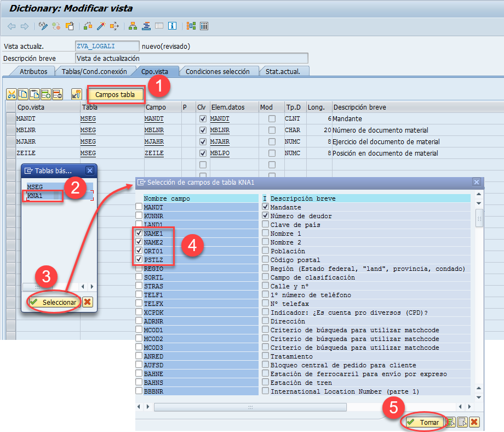
Task: Activate the view with magic wand icon
Action: pos(101,26)
